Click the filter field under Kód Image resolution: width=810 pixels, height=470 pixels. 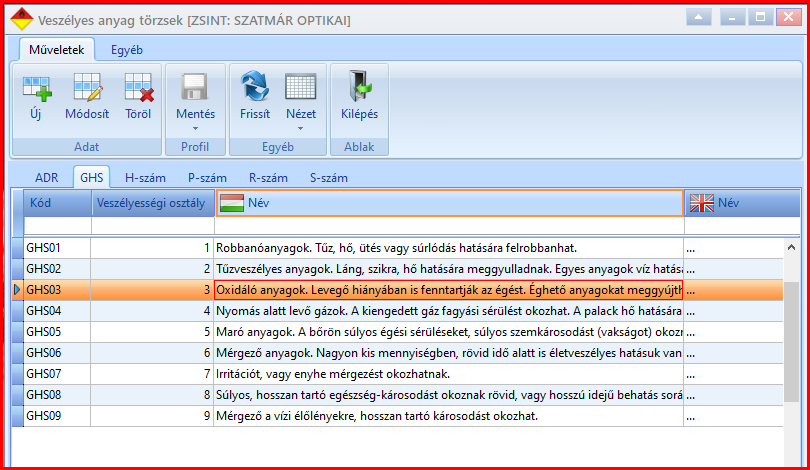click(x=57, y=226)
